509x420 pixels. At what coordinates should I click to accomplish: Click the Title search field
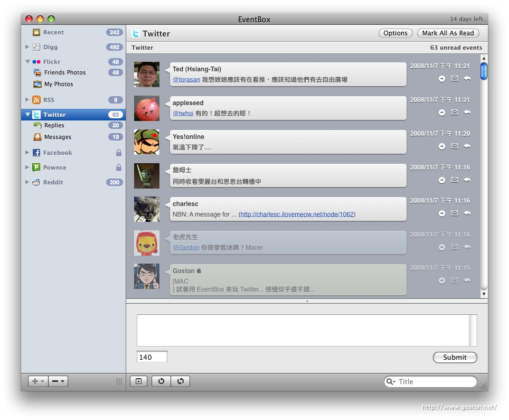(x=430, y=381)
